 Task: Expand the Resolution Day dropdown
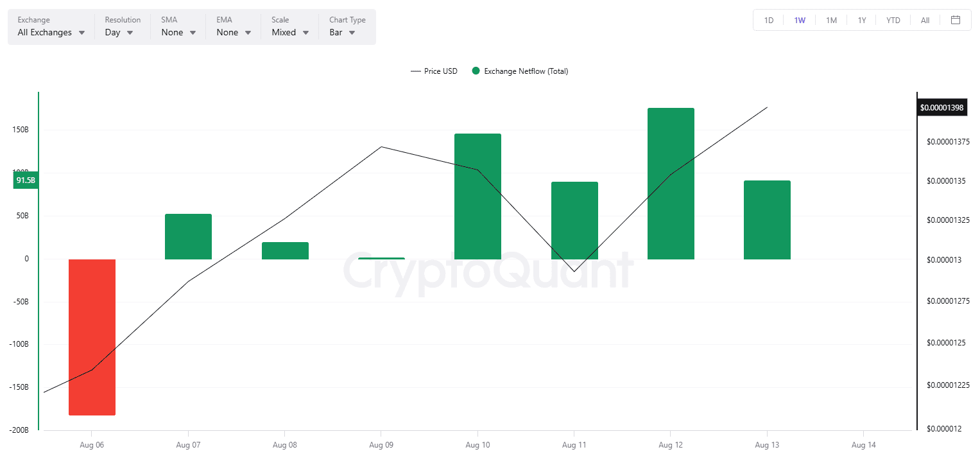tap(119, 32)
